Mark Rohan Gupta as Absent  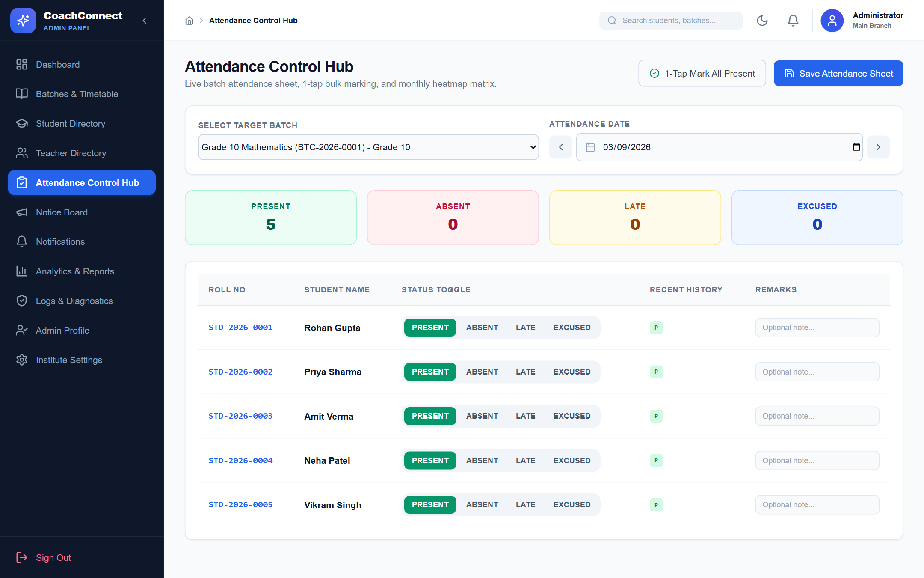(482, 328)
